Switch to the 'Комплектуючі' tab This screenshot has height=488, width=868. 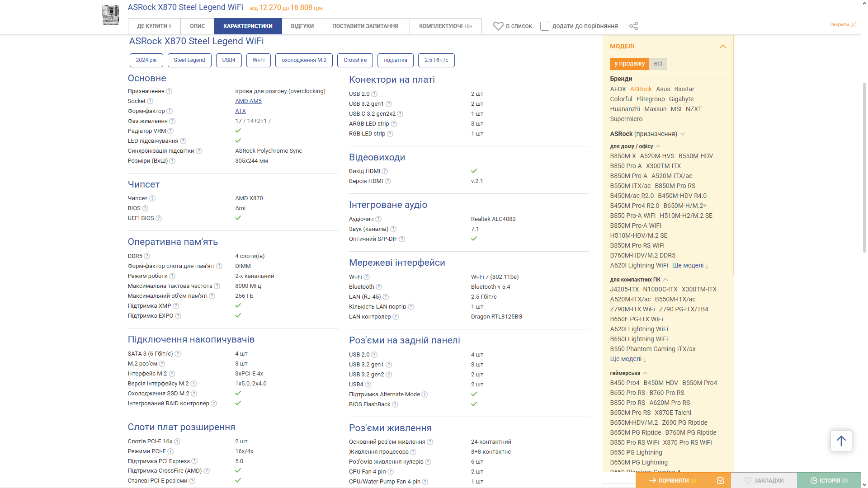445,26
